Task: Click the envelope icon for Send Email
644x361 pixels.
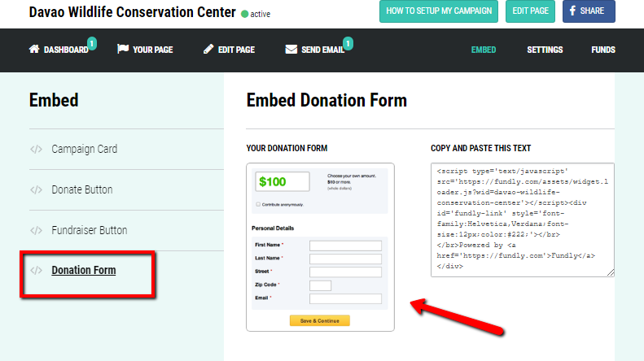Action: coord(291,50)
